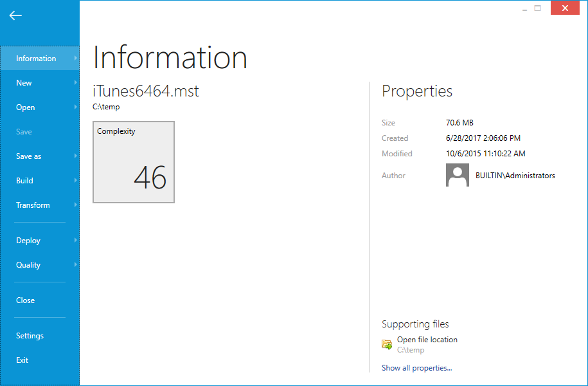588x386 pixels.
Task: Expand the Save as submenu arrow
Action: (76, 156)
